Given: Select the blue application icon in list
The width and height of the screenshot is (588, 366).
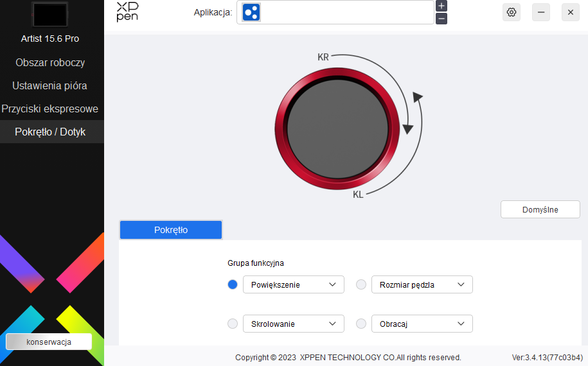Looking at the screenshot, I should (252, 12).
